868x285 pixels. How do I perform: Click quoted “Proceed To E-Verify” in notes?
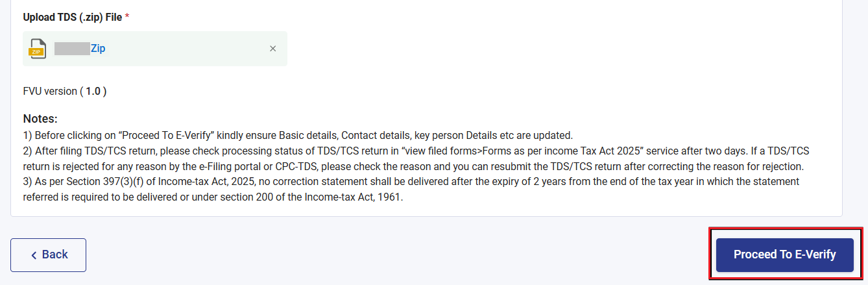165,136
